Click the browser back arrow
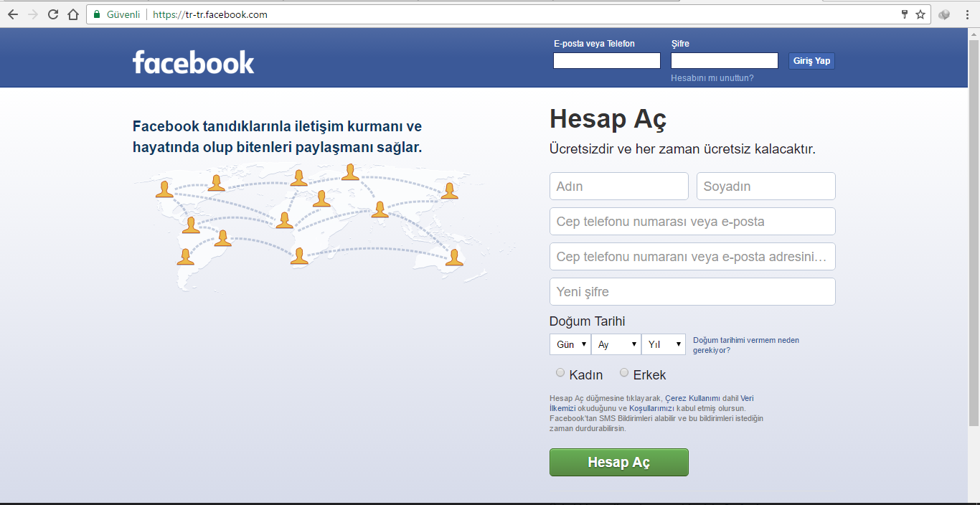 click(12, 14)
